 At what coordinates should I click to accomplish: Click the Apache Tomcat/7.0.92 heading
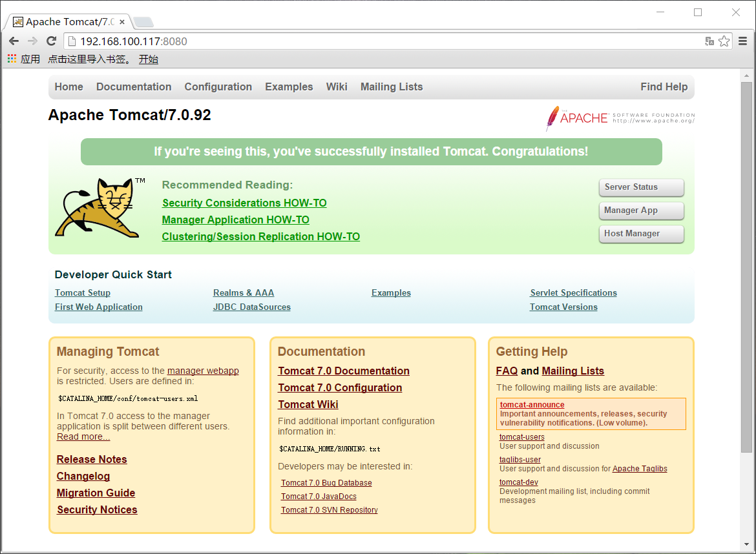click(x=130, y=115)
